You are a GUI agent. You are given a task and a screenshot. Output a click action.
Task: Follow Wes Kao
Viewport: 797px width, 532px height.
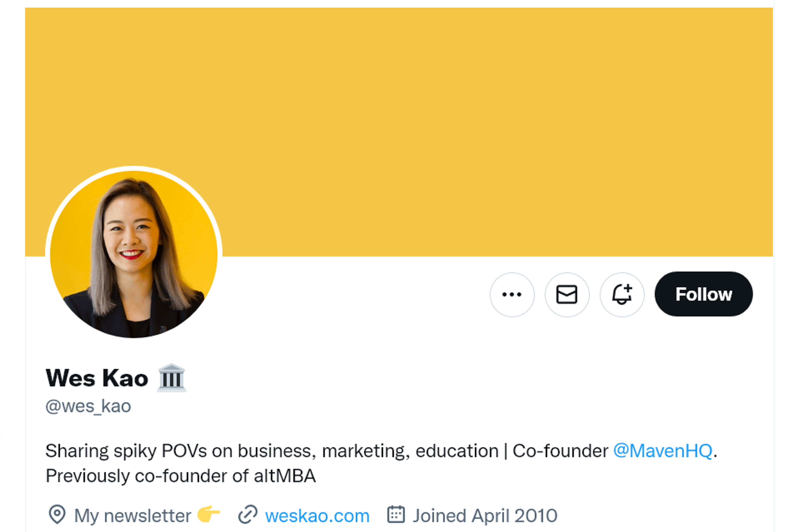pos(704,294)
